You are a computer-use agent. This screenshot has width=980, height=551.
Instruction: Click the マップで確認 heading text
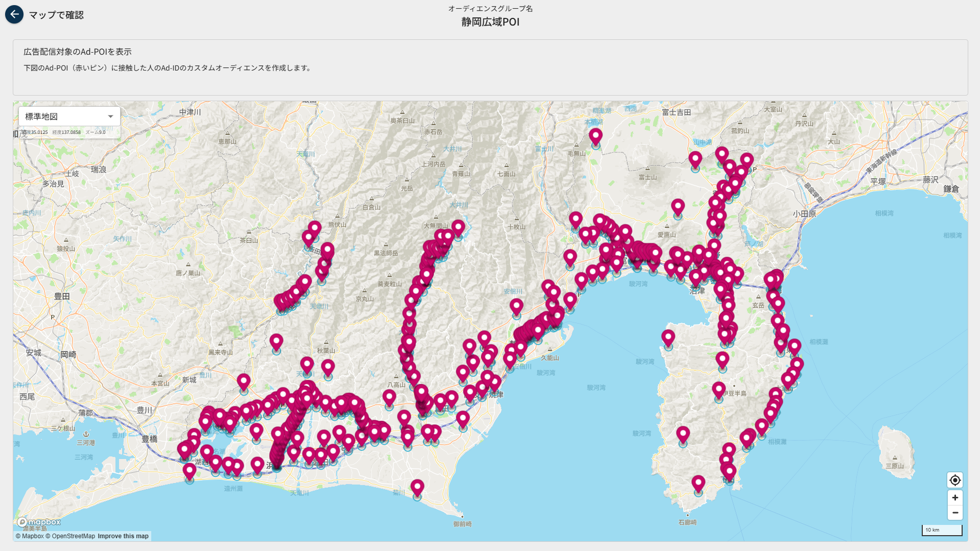(x=56, y=15)
